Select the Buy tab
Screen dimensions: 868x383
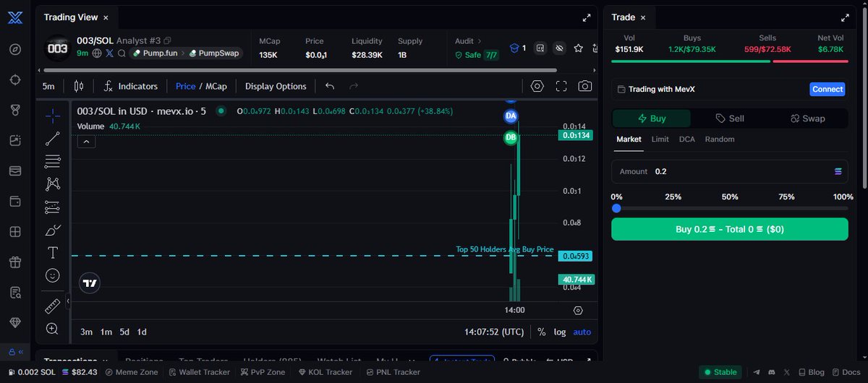652,119
